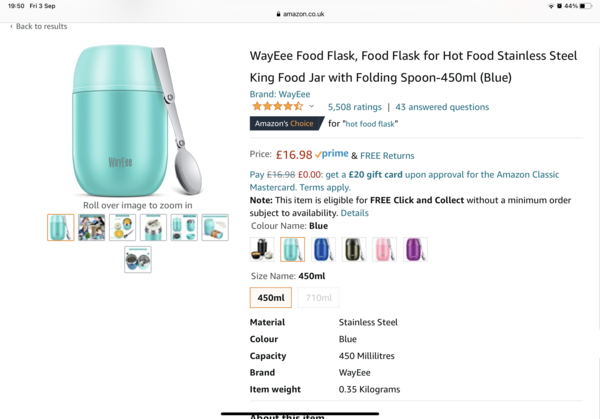Visit the WayEe brand page
This screenshot has height=419, width=600.
(279, 94)
